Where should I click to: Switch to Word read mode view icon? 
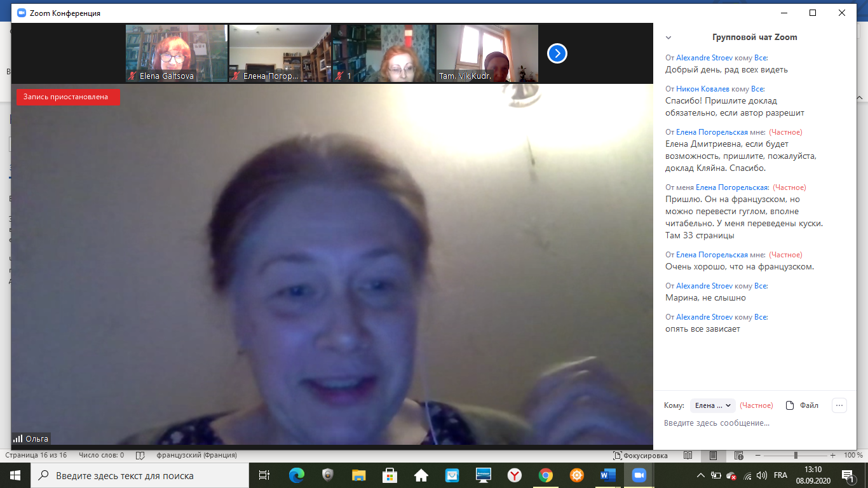point(688,456)
